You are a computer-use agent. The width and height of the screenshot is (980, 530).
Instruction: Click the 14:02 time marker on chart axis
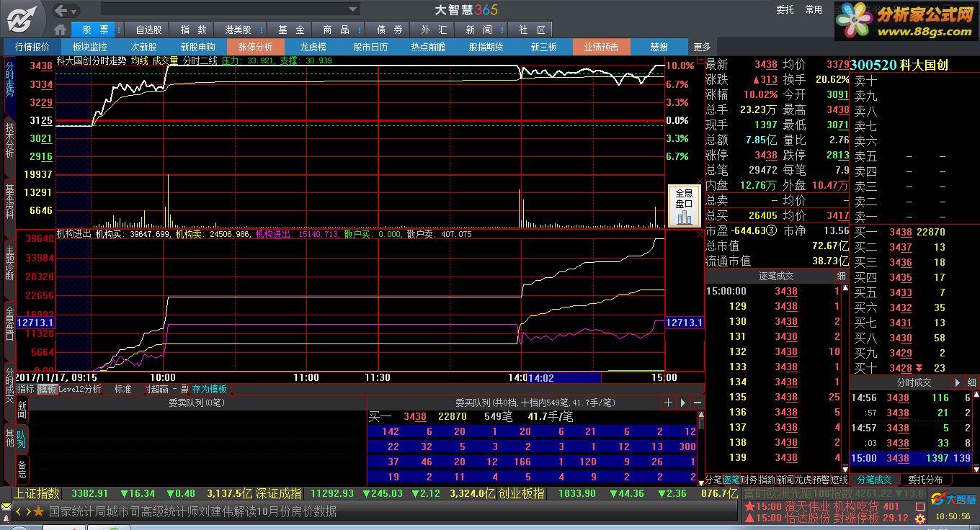pos(563,377)
